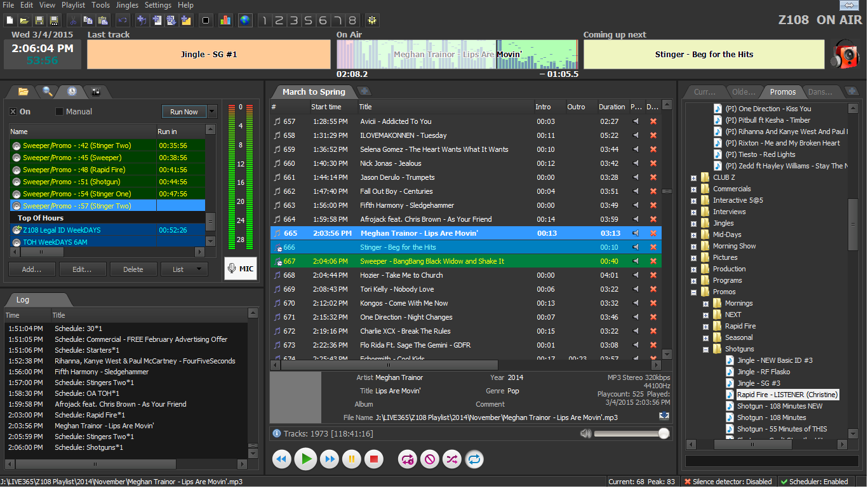Switch to the folder browser tab
Screen dimensions: 868x488
pos(23,91)
